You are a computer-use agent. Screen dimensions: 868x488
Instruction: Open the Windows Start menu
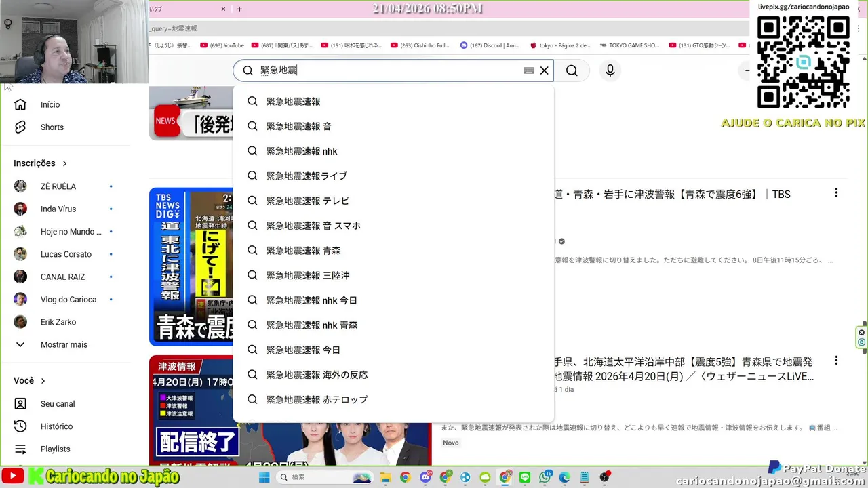[x=264, y=477]
